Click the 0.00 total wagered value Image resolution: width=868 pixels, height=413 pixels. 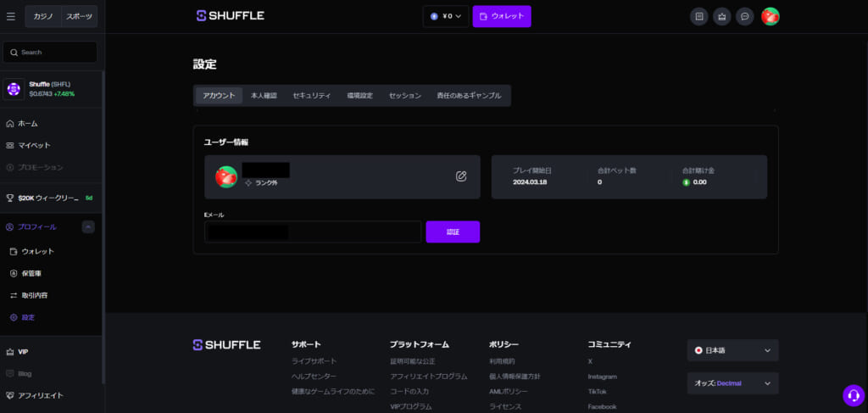coord(699,182)
